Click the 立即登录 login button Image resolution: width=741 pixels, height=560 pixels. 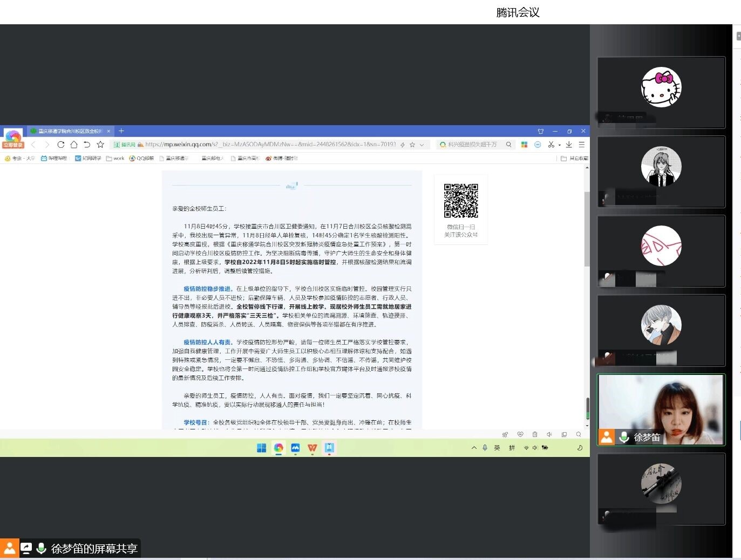tap(13, 145)
